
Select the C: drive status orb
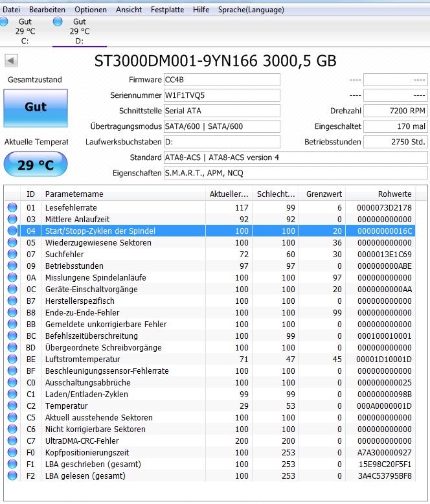3,22
